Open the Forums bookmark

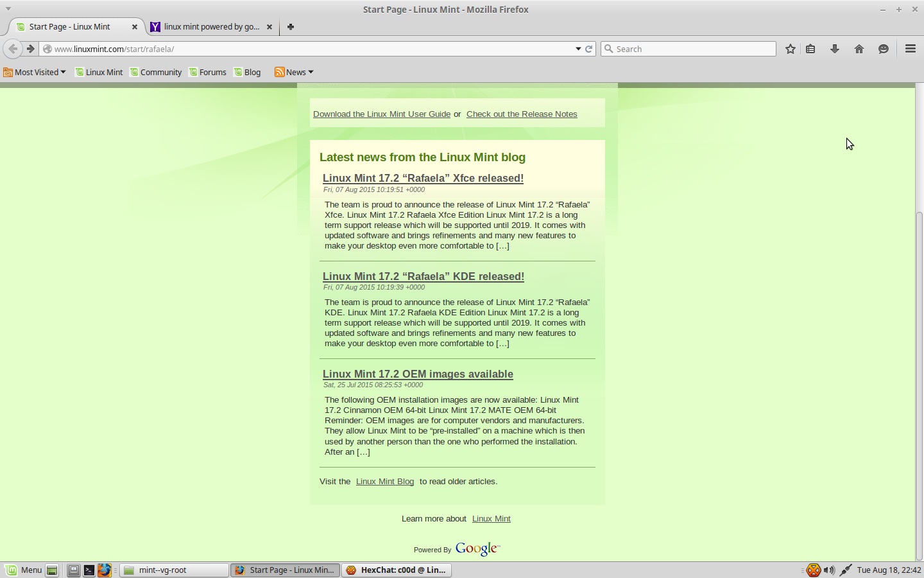(207, 72)
